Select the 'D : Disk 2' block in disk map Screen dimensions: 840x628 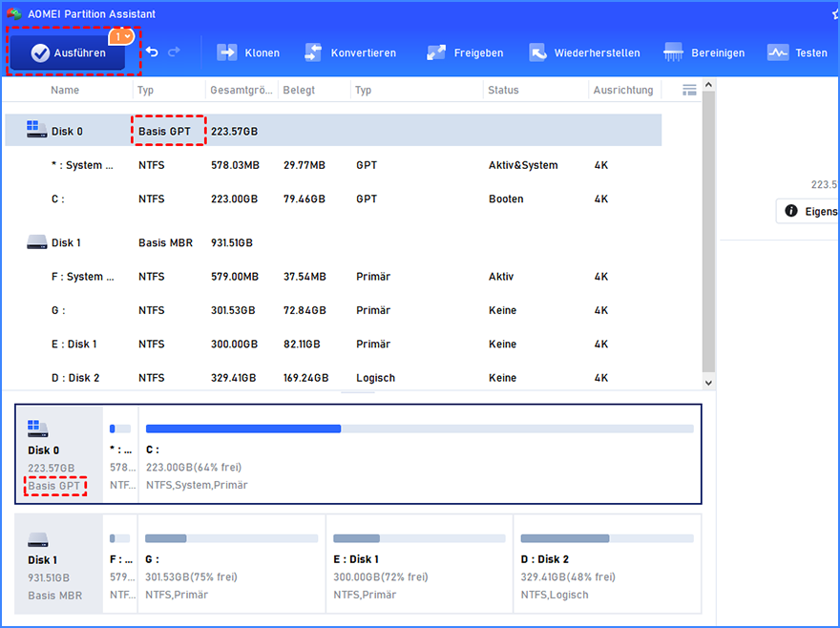607,564
